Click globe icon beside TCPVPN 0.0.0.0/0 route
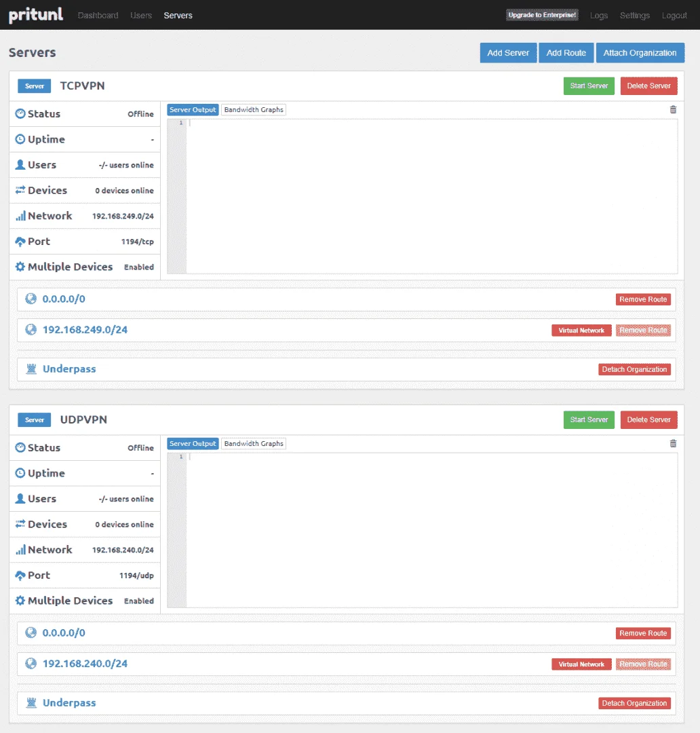 [31, 299]
